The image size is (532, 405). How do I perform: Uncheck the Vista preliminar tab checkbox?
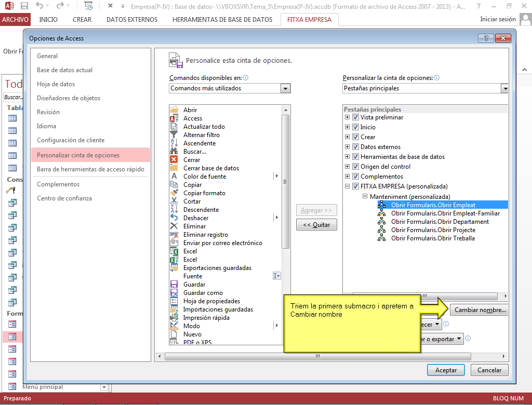(x=355, y=117)
